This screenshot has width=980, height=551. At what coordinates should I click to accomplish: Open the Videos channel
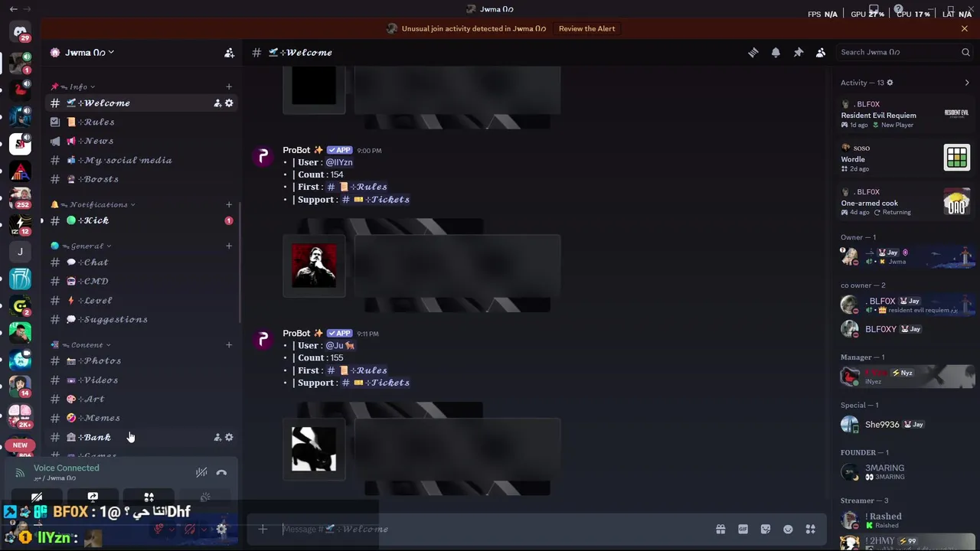point(142,380)
